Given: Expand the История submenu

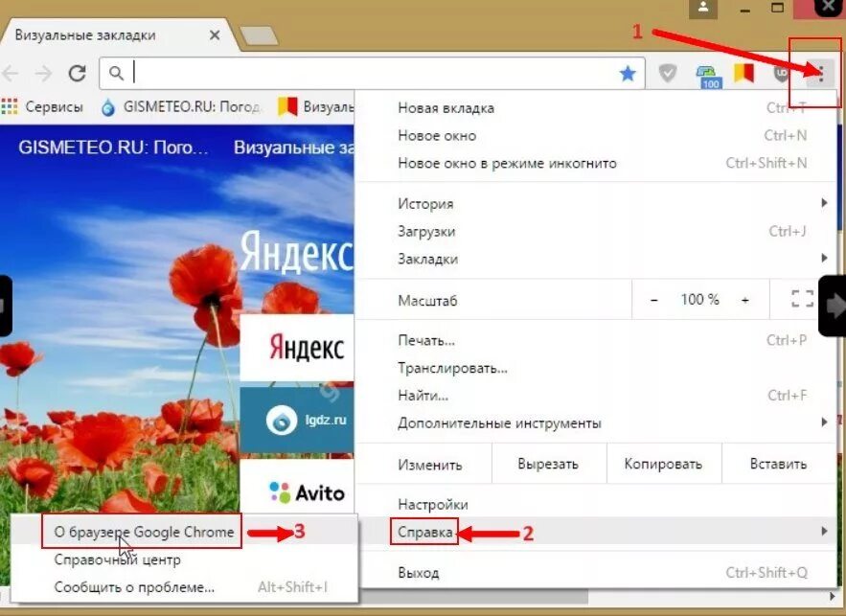Looking at the screenshot, I should pyautogui.click(x=596, y=203).
